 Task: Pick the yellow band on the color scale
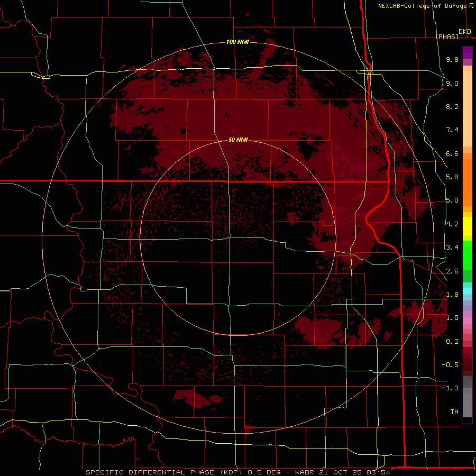pyautogui.click(x=467, y=226)
